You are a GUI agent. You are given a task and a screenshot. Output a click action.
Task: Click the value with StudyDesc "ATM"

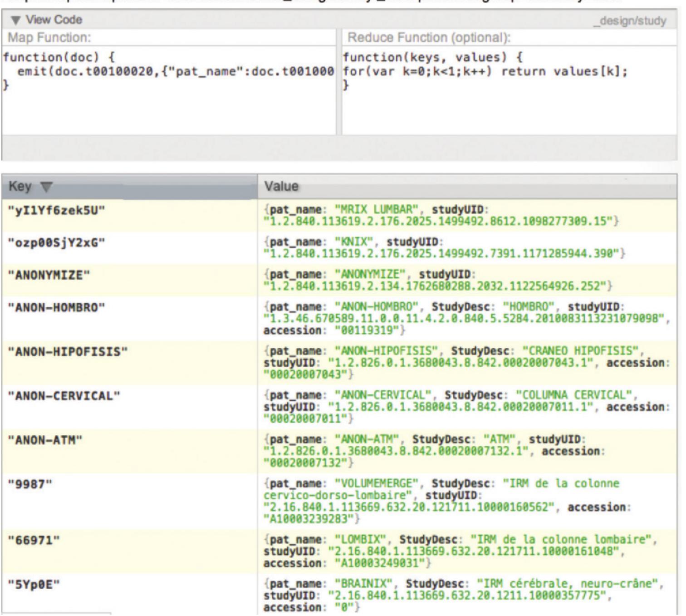pos(439,451)
